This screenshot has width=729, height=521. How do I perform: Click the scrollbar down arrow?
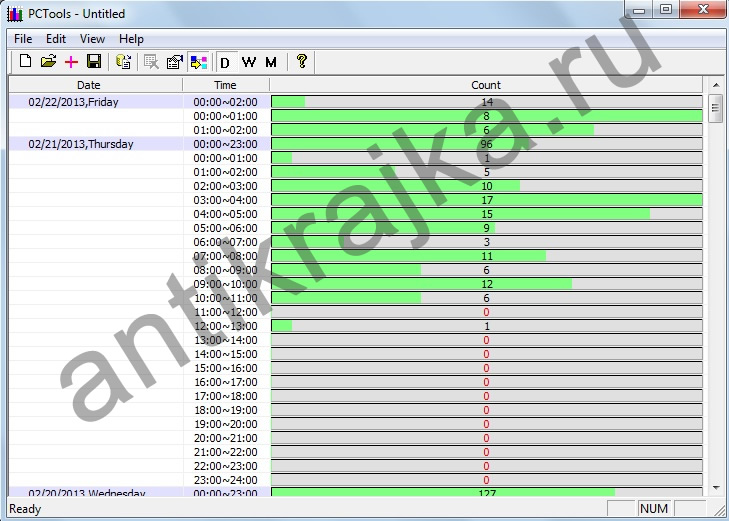(715, 487)
